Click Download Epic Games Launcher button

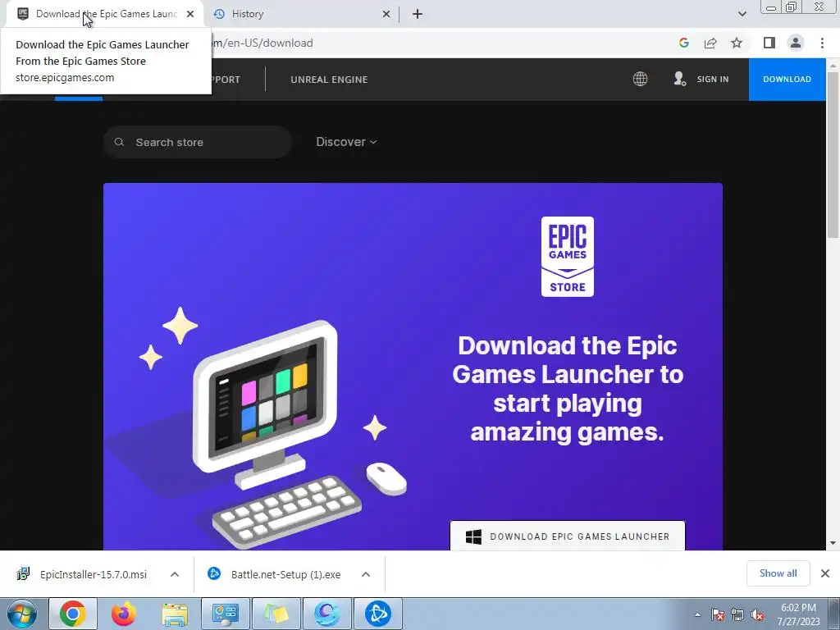[x=568, y=536]
